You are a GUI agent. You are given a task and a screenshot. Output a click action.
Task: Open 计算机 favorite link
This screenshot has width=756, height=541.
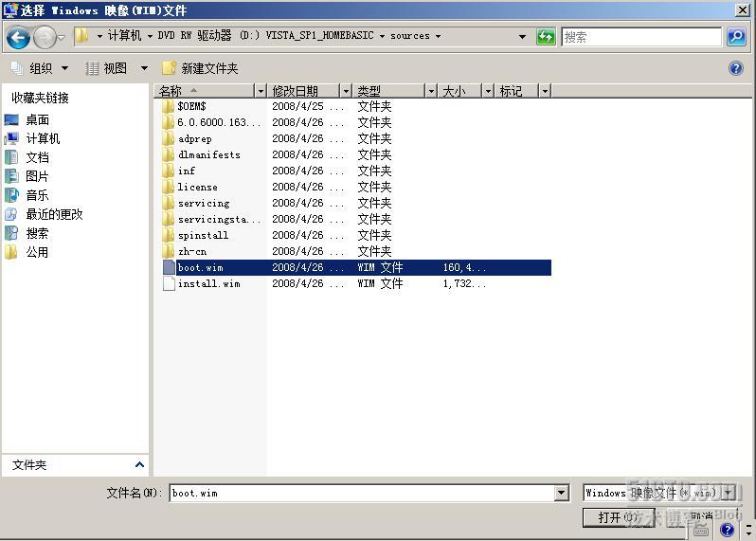pyautogui.click(x=32, y=138)
